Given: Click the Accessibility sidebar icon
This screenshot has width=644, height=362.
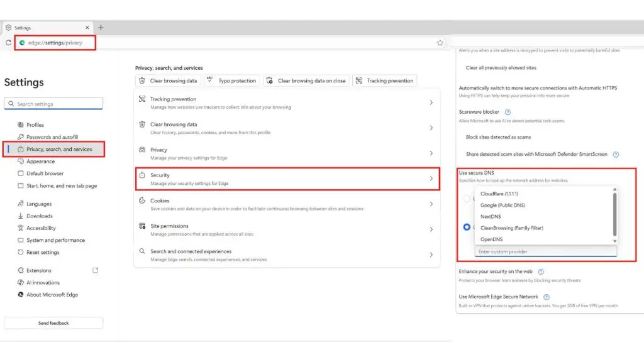Looking at the screenshot, I should pos(21,228).
